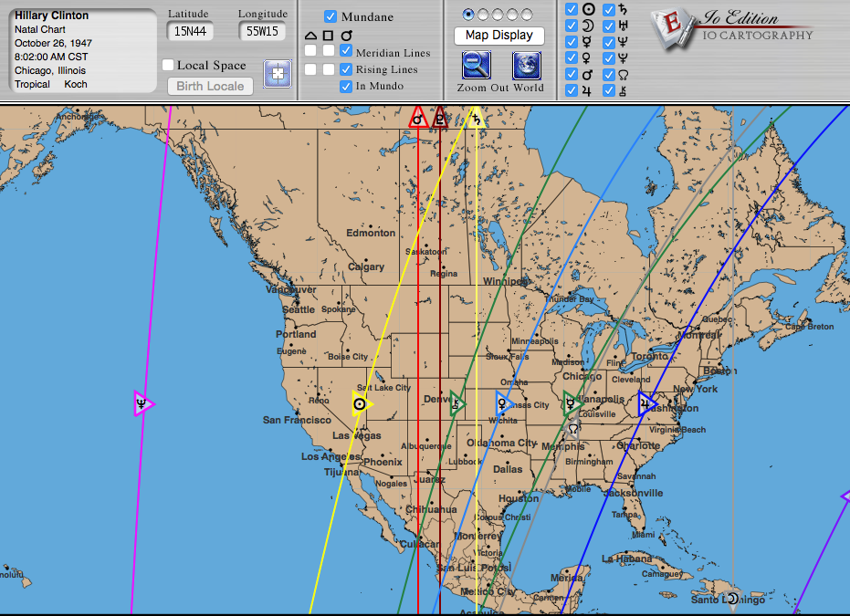Click the blue Jupiter marker near Washington
The height and width of the screenshot is (616, 850).
click(x=647, y=402)
